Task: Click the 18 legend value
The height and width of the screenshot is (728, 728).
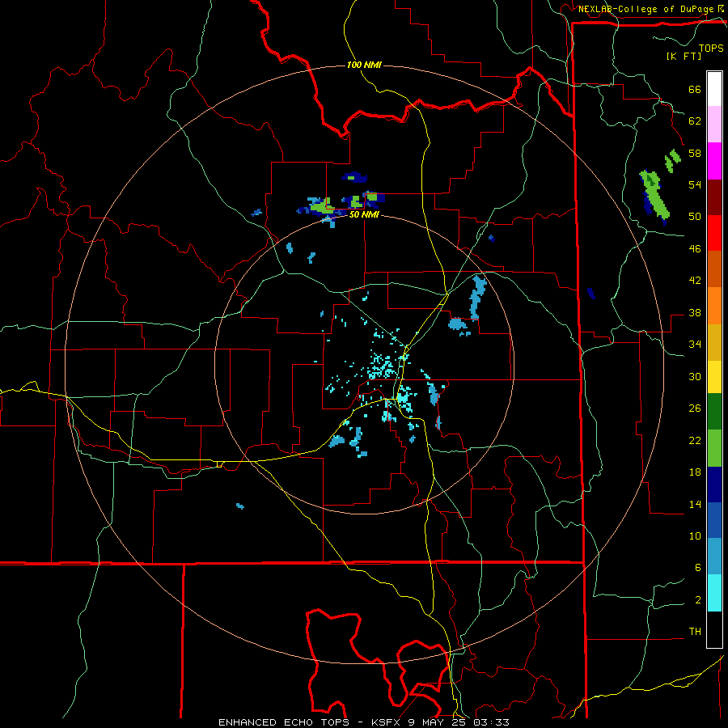Action: pos(695,472)
